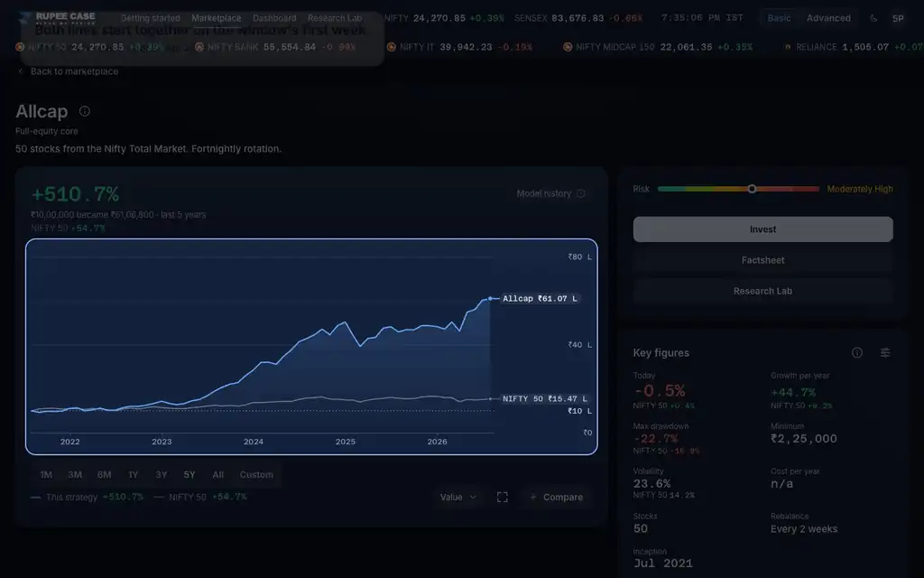Select the 1M time range

point(46,475)
